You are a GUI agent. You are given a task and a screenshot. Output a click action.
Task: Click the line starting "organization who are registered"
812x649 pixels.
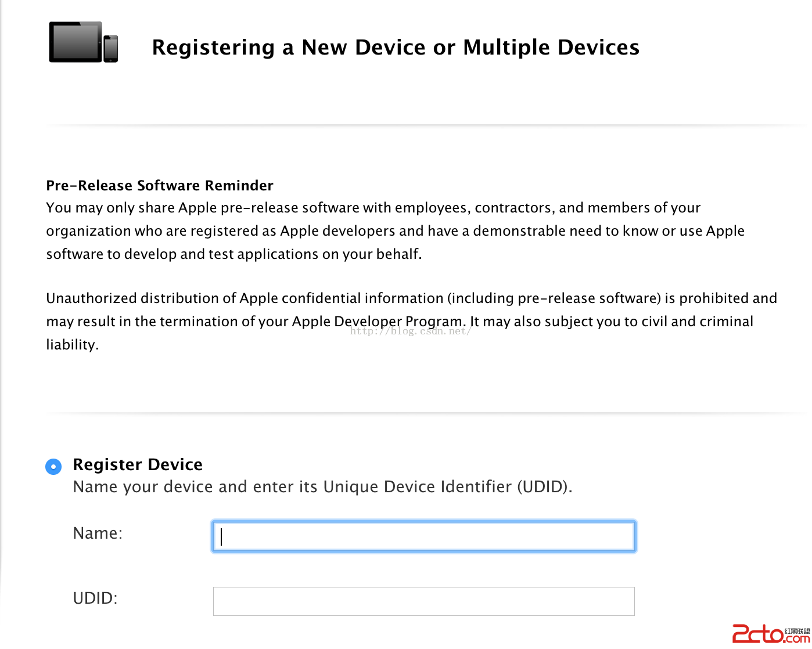pyautogui.click(x=395, y=231)
